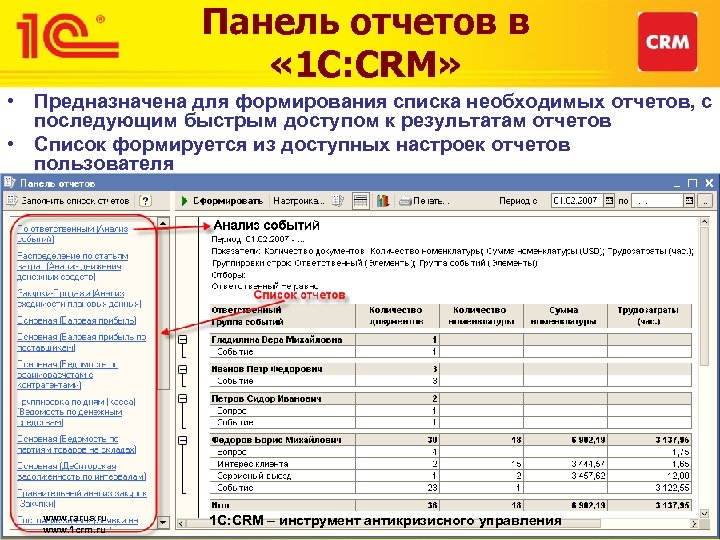720x540 pixels.
Task: Print the report via Печать...
Action: [424, 201]
